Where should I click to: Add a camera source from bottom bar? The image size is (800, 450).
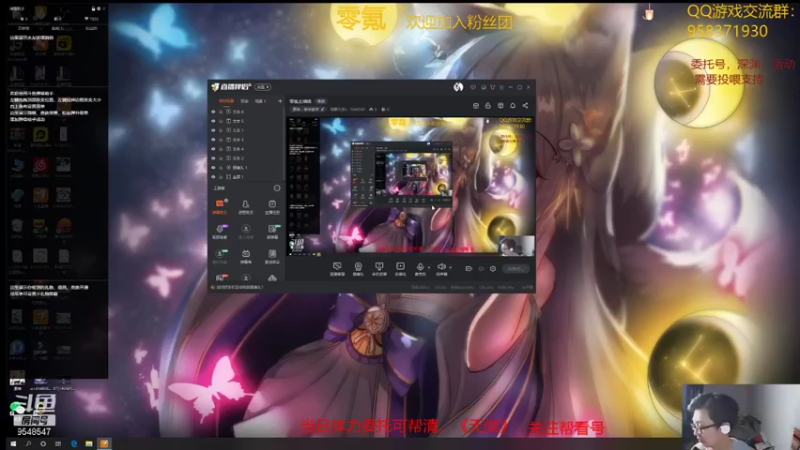coord(358,269)
